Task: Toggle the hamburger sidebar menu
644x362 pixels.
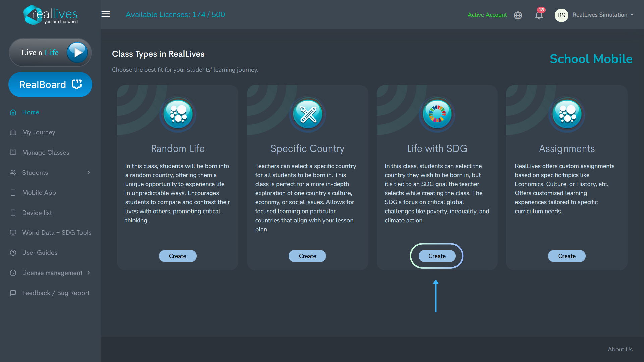Action: tap(106, 14)
